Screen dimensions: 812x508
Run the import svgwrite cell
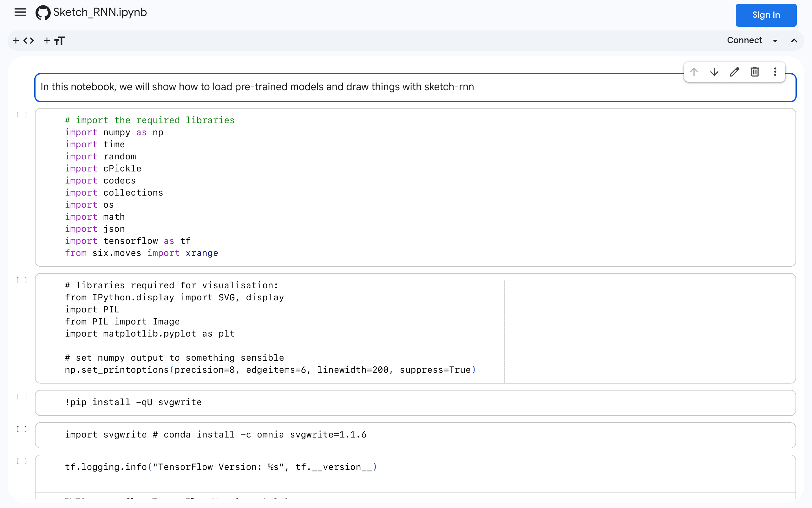pyautogui.click(x=22, y=429)
